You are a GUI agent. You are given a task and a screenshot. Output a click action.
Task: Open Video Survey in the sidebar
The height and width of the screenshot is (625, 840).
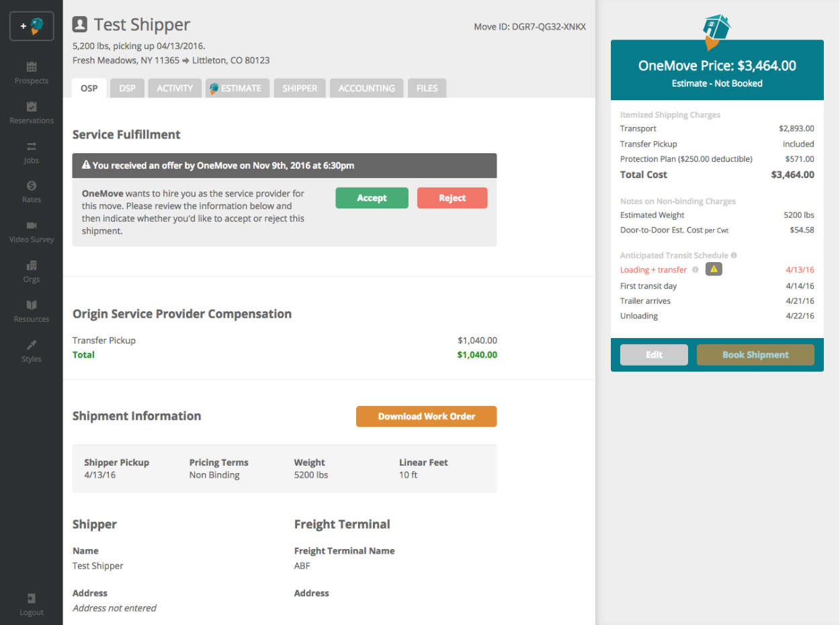tap(32, 232)
